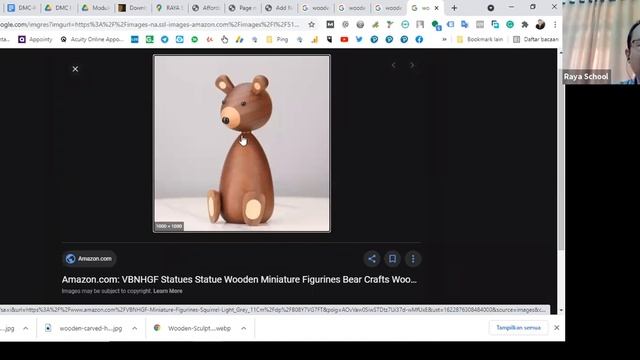The image size is (640, 360).
Task: Open the Acuity Online Appo... bookmark
Action: tap(92, 40)
